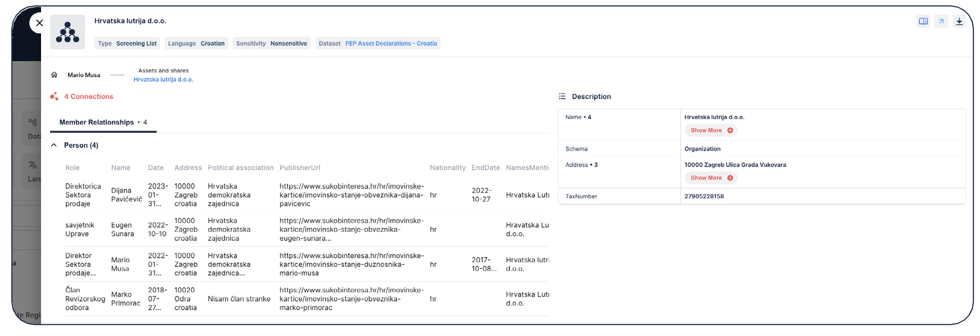This screenshot has height=336, width=980.
Task: Open the marko-primorac publisher URL
Action: [x=352, y=299]
